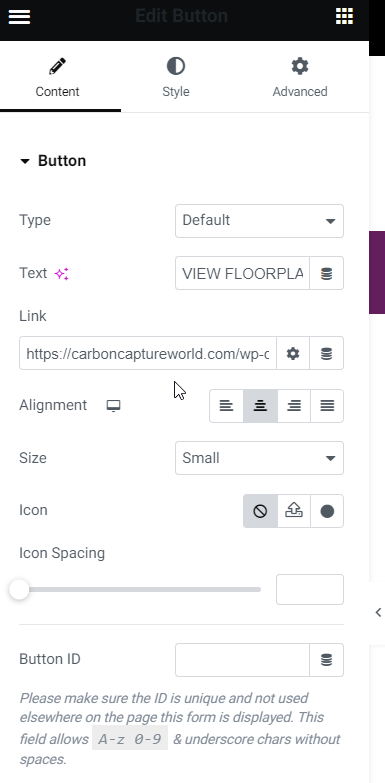Image resolution: width=385 pixels, height=783 pixels.
Task: Click the Icon Spacing number field
Action: point(310,590)
